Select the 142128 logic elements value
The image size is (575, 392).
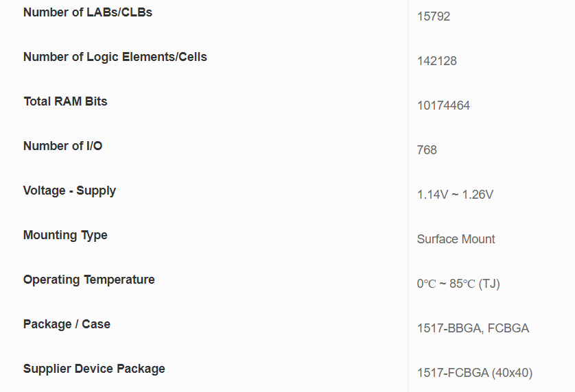pos(436,61)
